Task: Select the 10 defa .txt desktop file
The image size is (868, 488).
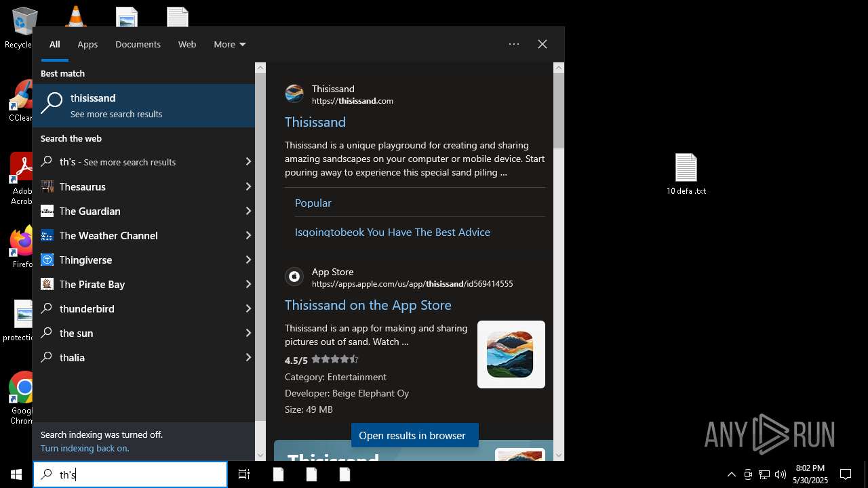Action: 686,174
